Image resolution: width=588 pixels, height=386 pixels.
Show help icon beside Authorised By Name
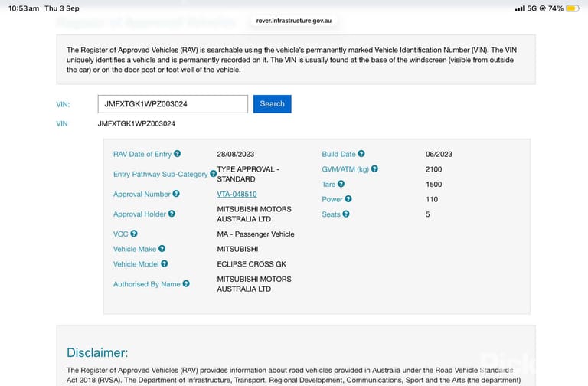186,284
